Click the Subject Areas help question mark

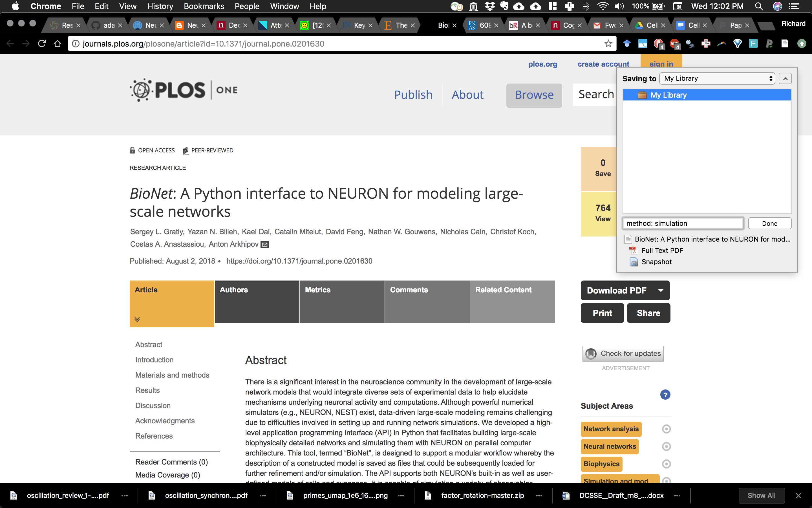[x=665, y=395]
